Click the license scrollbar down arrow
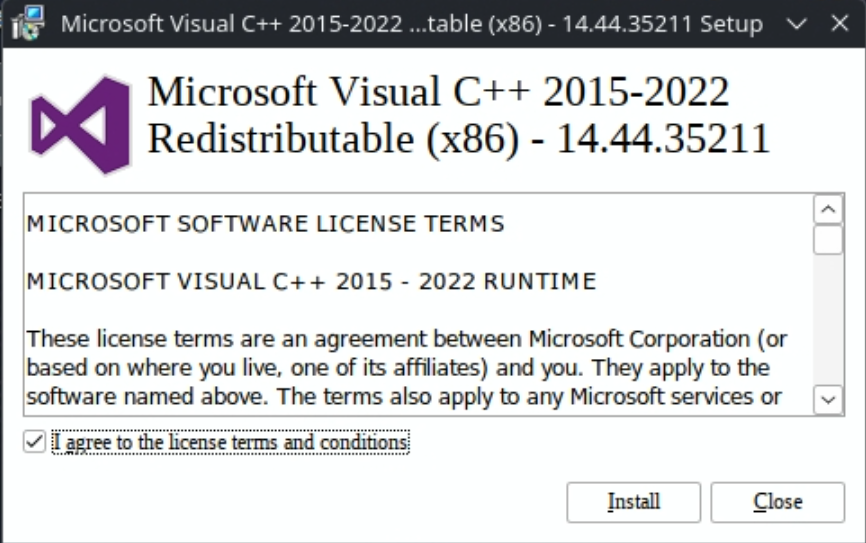Screen dimensions: 866x543 [828, 399]
